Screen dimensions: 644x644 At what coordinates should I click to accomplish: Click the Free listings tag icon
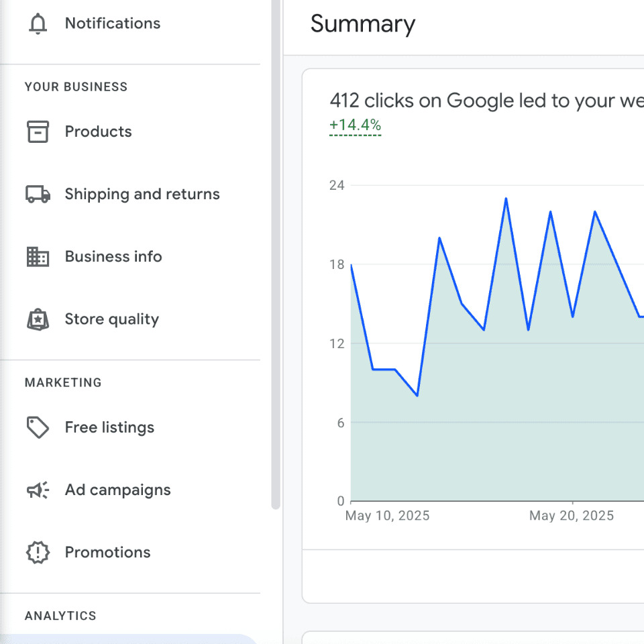tap(38, 427)
